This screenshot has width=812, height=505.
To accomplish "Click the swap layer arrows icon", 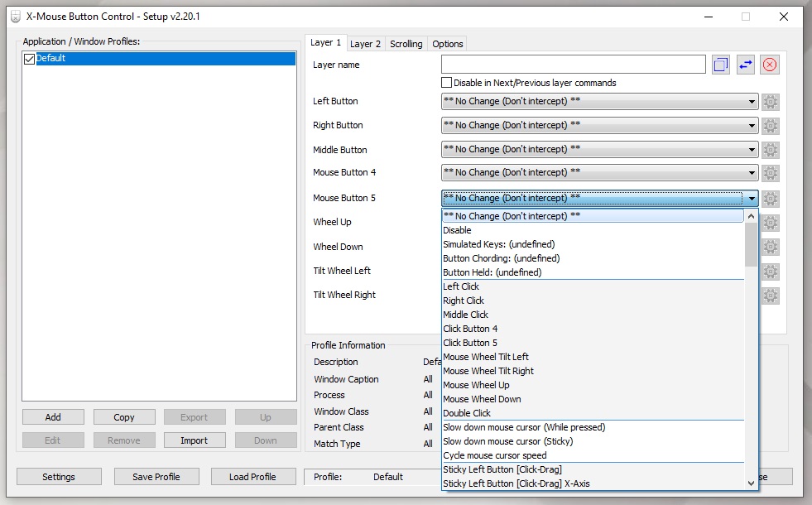I will point(746,65).
